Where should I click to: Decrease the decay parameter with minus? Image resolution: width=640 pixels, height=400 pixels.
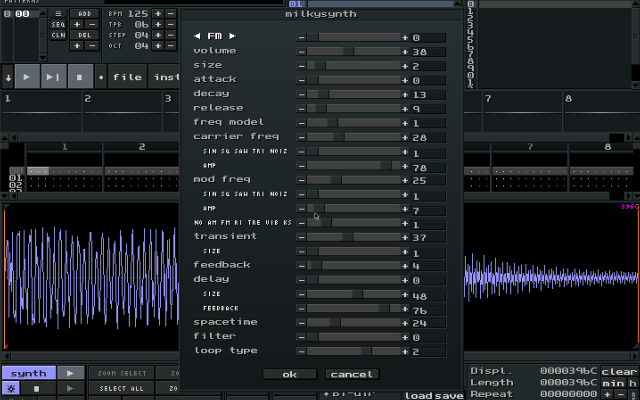301,95
